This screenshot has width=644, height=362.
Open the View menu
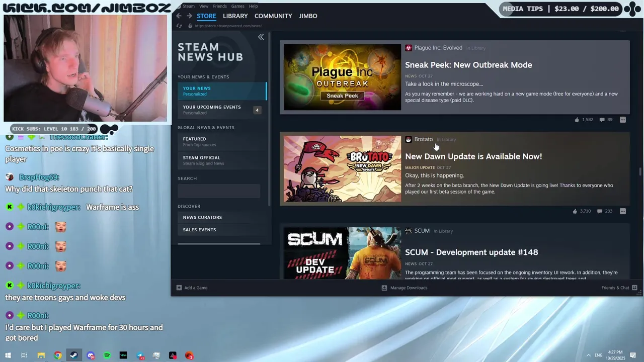tap(204, 6)
